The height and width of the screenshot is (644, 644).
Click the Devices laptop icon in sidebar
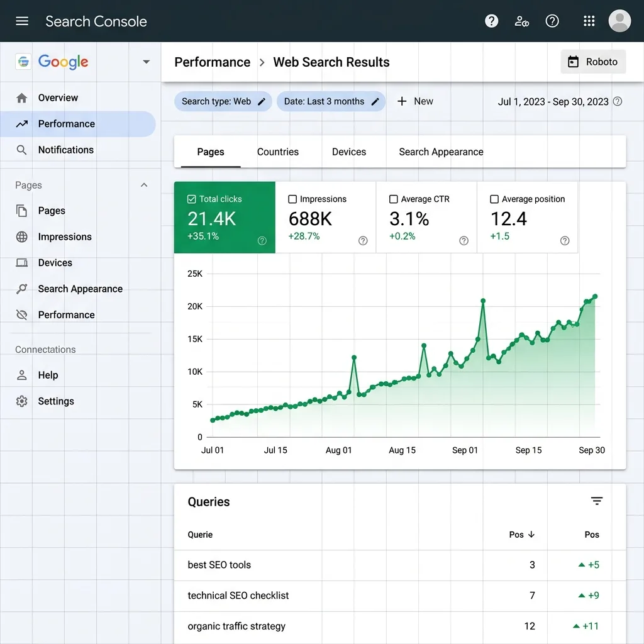click(22, 263)
